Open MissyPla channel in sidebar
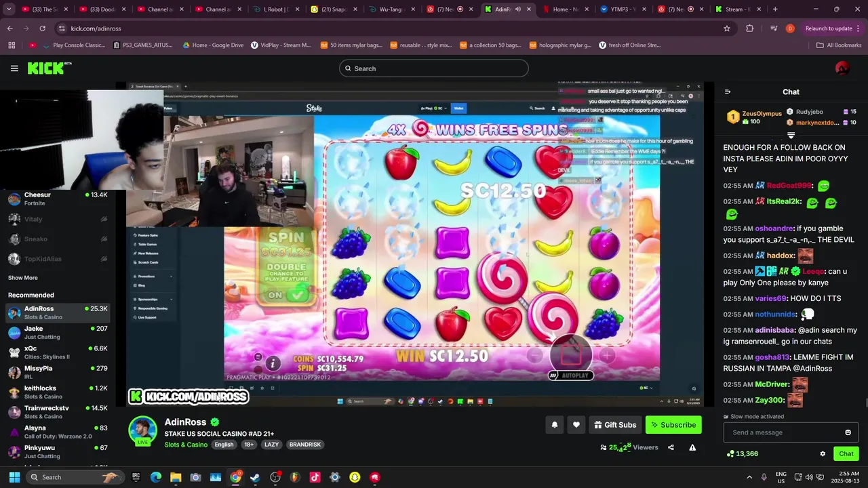This screenshot has width=868, height=488. (x=58, y=372)
